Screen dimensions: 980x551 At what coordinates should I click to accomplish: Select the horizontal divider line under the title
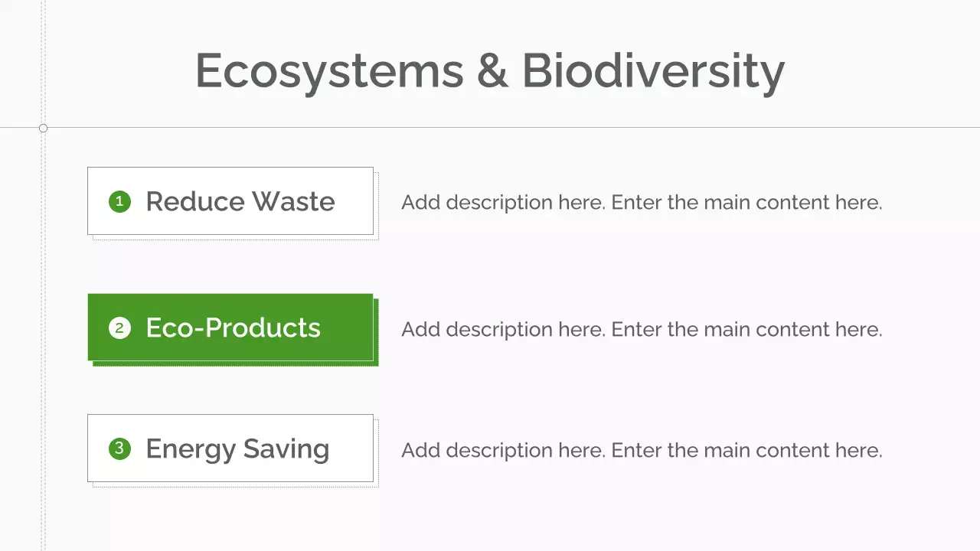pyautogui.click(x=536, y=127)
